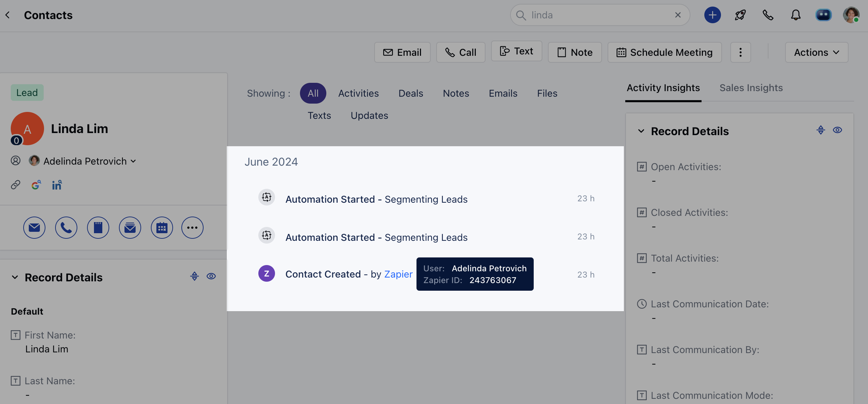The image size is (868, 404).
Task: Switch to Sales Insights tab
Action: coord(751,88)
